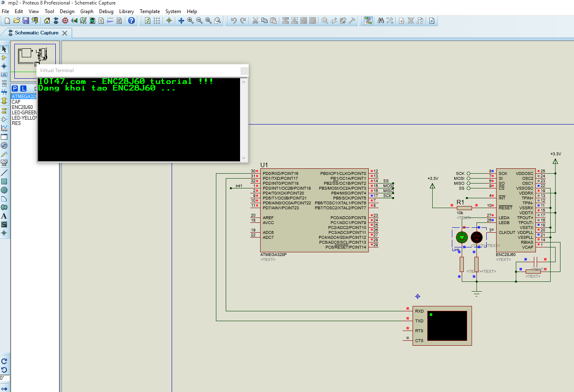
Task: Pick the Selection Mode arrow tool
Action: 4,49
